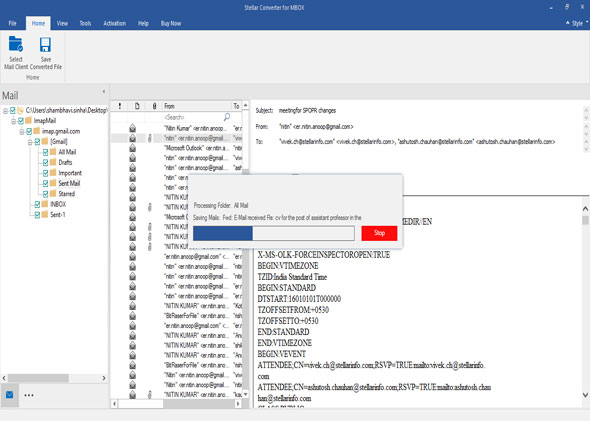Uncheck the All Mail checkbox
This screenshot has height=421, width=590.
tap(45, 152)
